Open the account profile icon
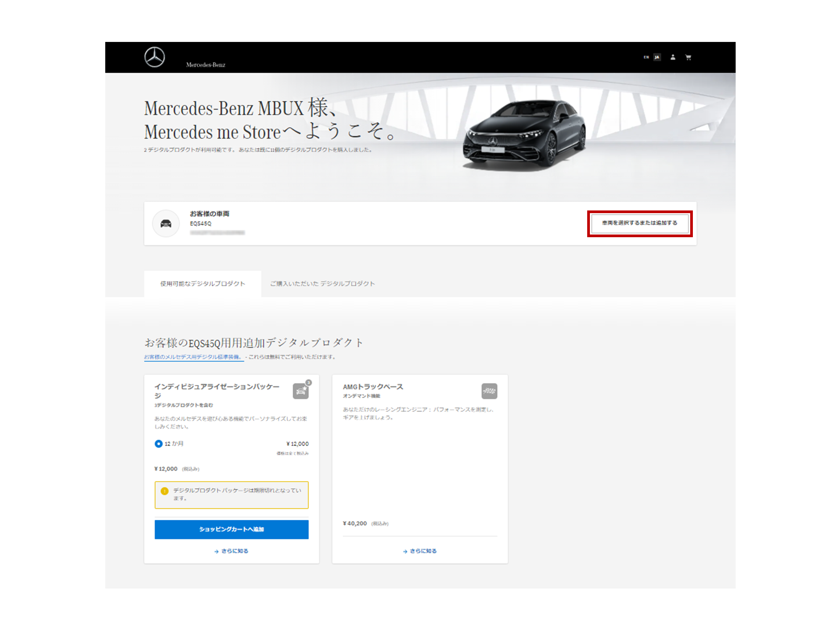Image resolution: width=840 pixels, height=630 pixels. click(x=673, y=57)
